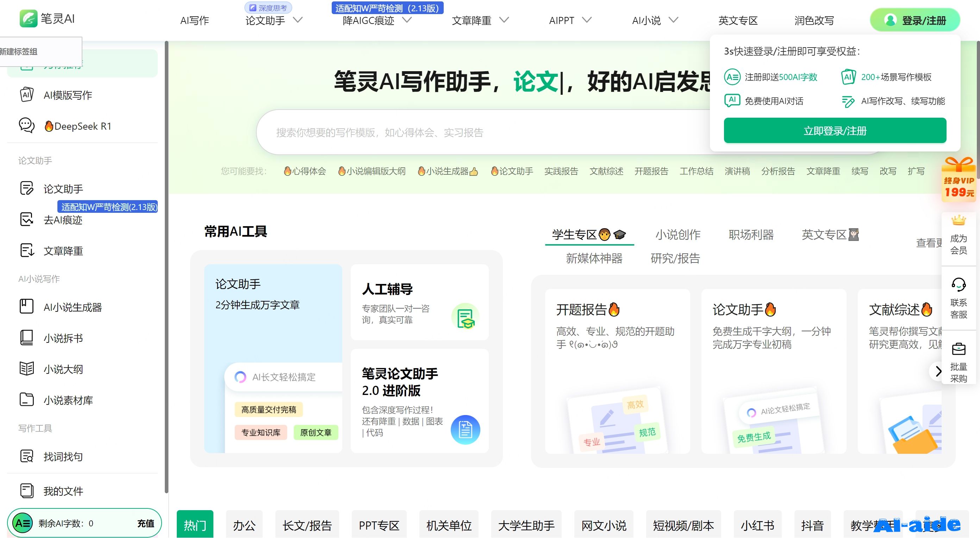Open 小说大纲 outline icon
Image resolution: width=980 pixels, height=538 pixels.
[x=27, y=369]
